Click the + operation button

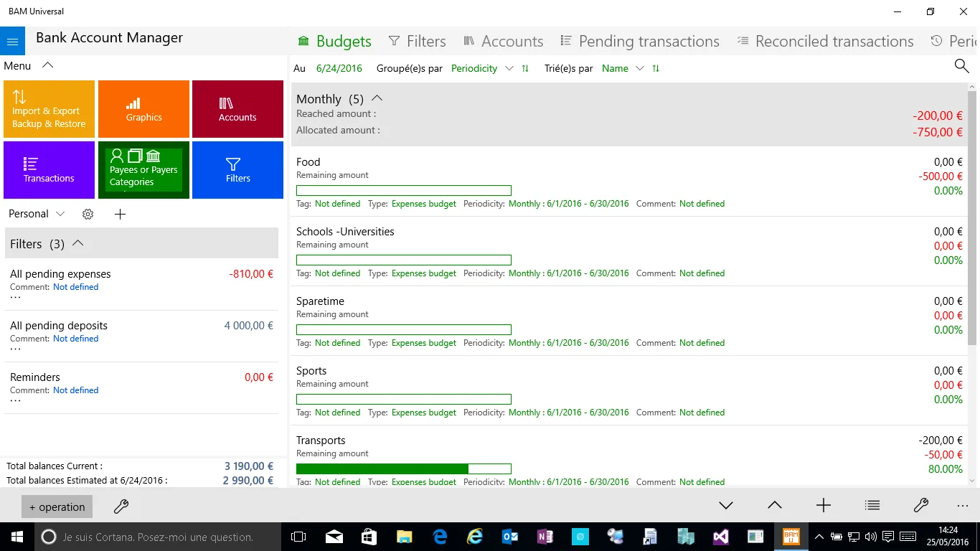[x=57, y=507]
